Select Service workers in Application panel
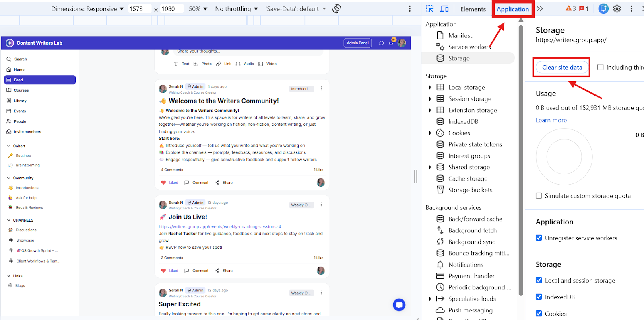This screenshot has height=320, width=644. tap(469, 47)
